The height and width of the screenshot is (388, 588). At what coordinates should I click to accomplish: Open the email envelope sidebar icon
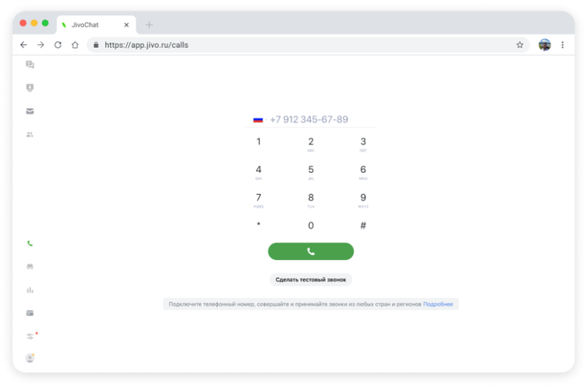pyautogui.click(x=30, y=112)
